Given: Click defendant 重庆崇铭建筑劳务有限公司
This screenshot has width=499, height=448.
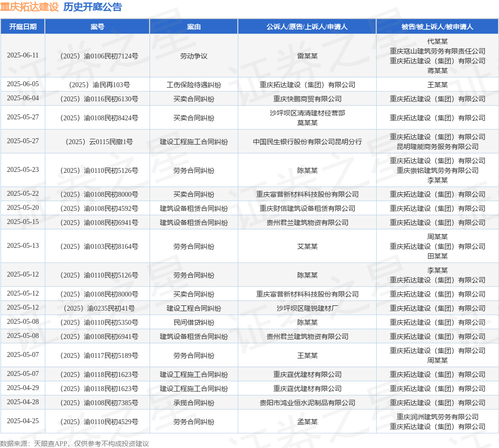Looking at the screenshot, I should (x=438, y=170).
